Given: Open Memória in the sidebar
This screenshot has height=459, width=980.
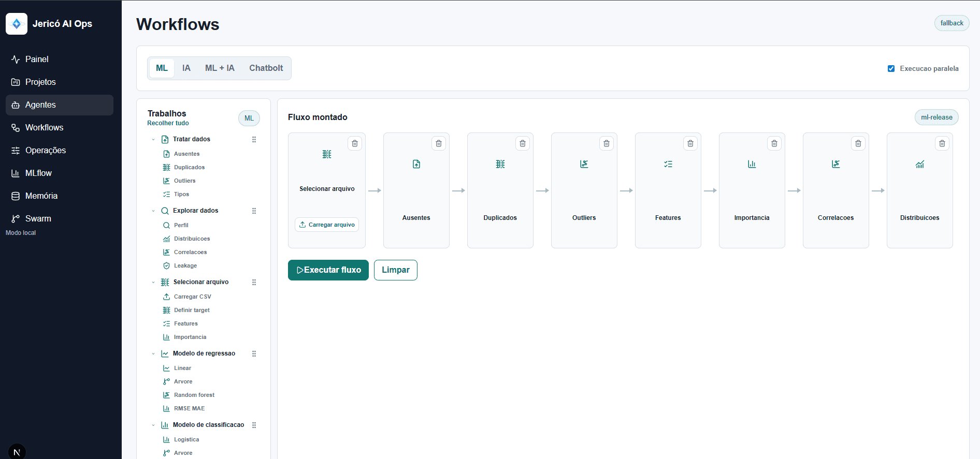Looking at the screenshot, I should click(x=60, y=196).
